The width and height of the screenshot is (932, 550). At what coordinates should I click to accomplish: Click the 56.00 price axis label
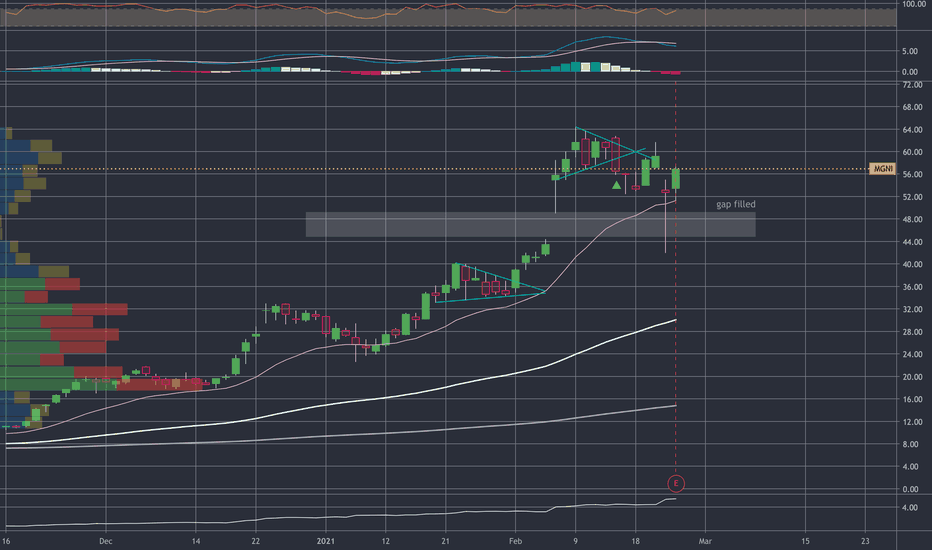tap(912, 175)
